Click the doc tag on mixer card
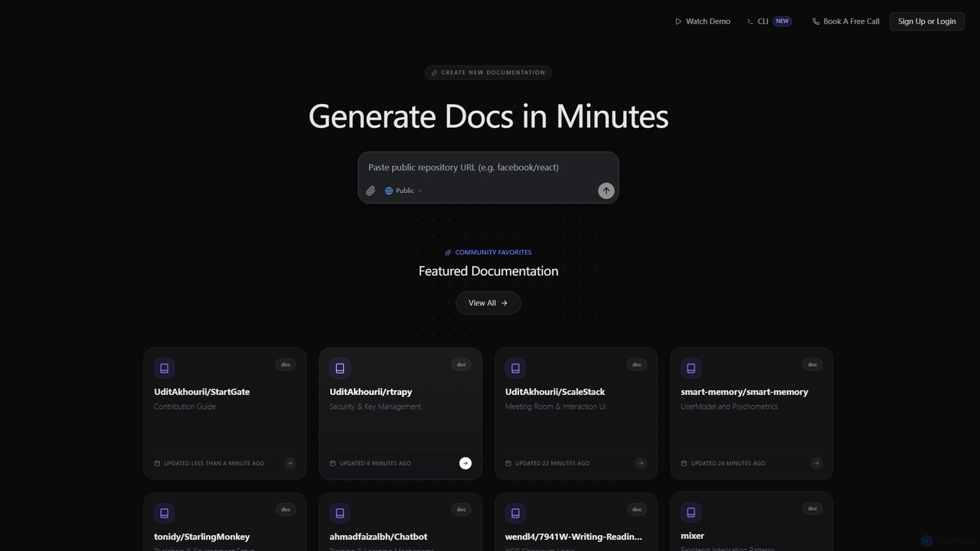Viewport: 980px width, 551px height. point(812,509)
